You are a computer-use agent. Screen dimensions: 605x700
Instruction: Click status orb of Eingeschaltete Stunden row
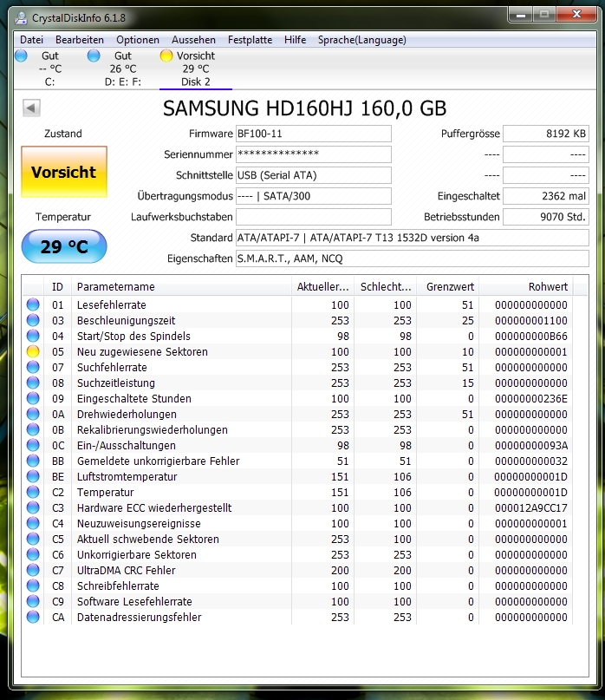pos(33,398)
